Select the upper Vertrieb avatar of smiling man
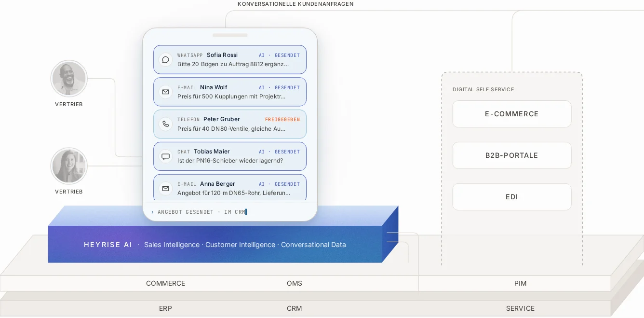This screenshot has width=644, height=318. pos(69,78)
